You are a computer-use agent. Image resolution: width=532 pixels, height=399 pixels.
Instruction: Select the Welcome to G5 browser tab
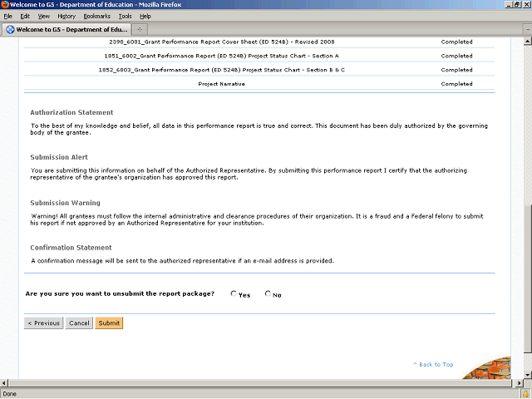click(66, 30)
